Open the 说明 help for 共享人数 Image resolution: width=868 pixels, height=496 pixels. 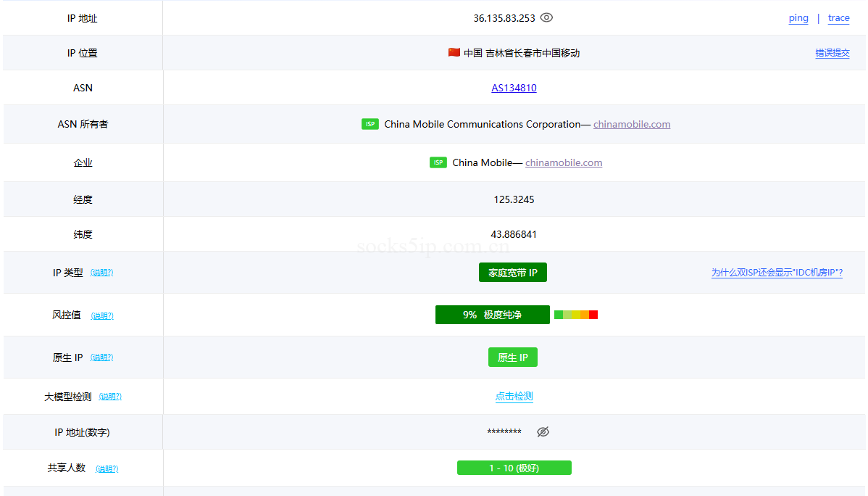tap(107, 469)
